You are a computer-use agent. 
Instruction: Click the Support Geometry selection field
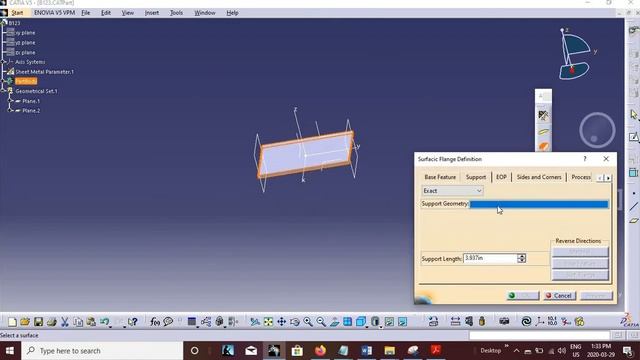(x=539, y=204)
